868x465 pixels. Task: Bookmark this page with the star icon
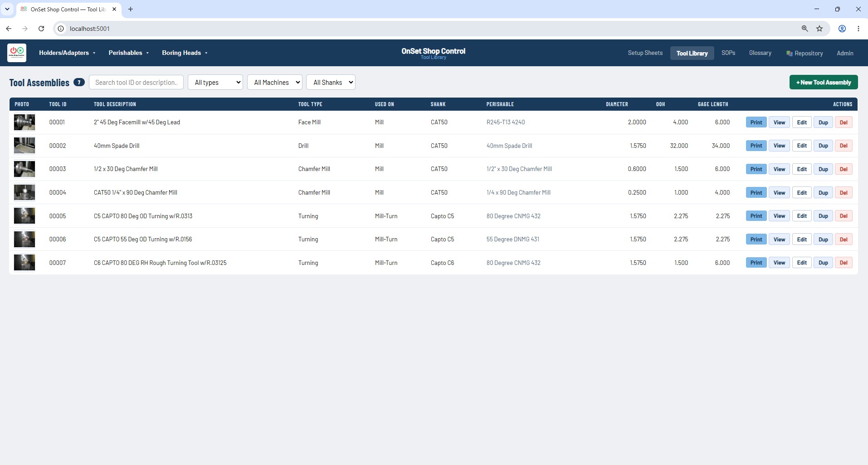(x=819, y=29)
